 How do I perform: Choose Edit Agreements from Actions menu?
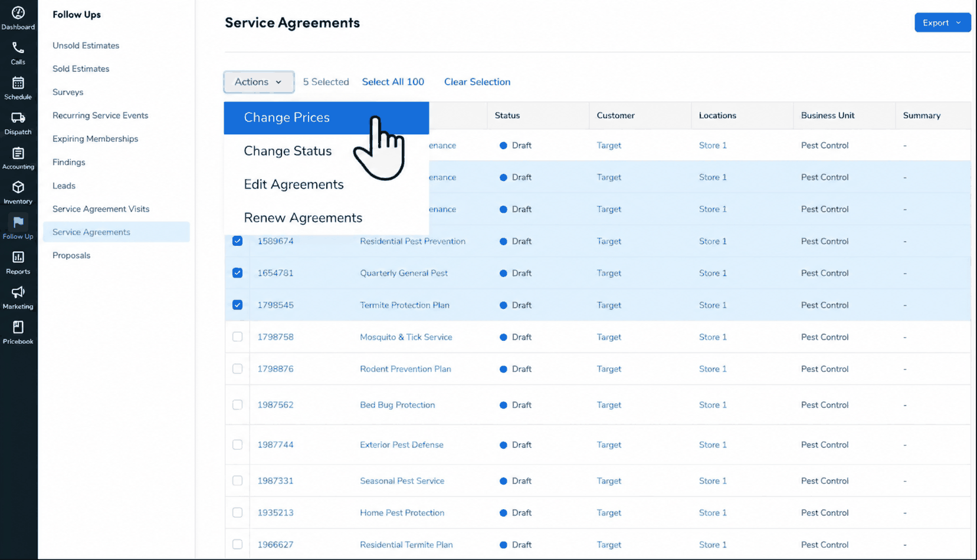[x=326, y=185]
